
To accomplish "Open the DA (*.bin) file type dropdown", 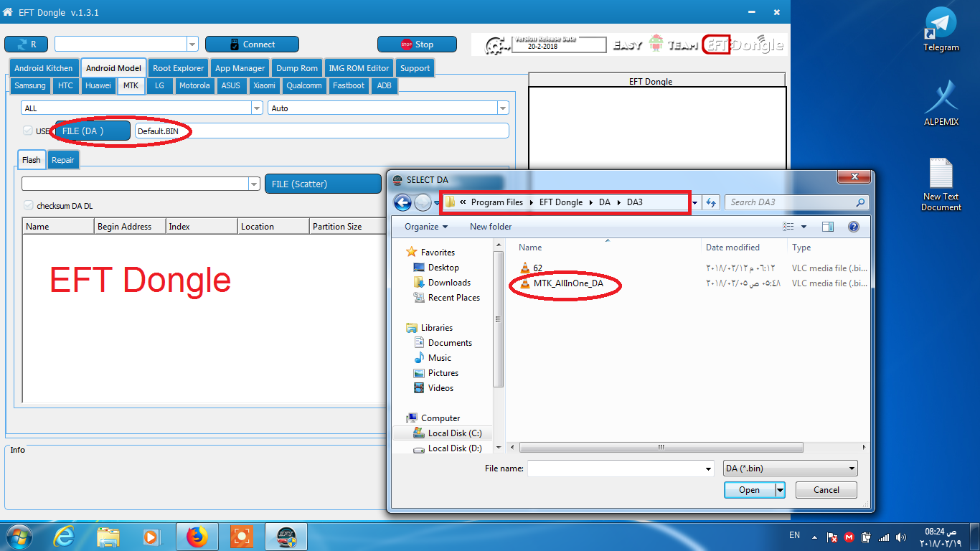I will click(790, 468).
